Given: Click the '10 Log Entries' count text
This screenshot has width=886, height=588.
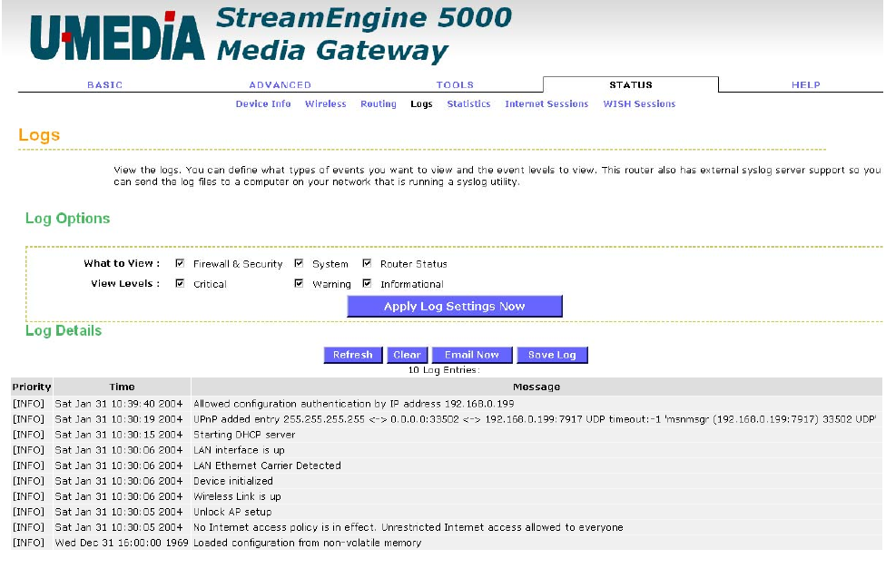Looking at the screenshot, I should [x=444, y=370].
